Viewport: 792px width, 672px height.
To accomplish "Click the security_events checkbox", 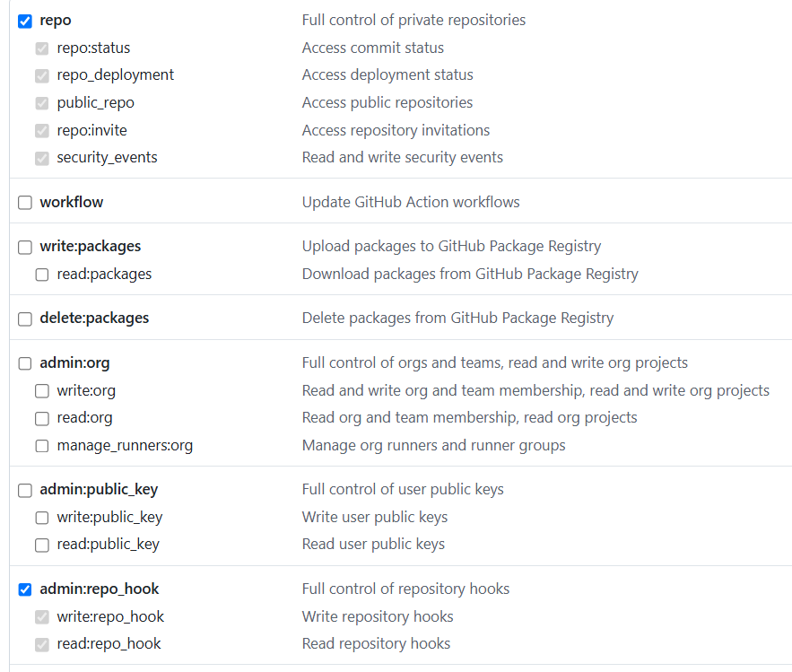I will [x=42, y=158].
